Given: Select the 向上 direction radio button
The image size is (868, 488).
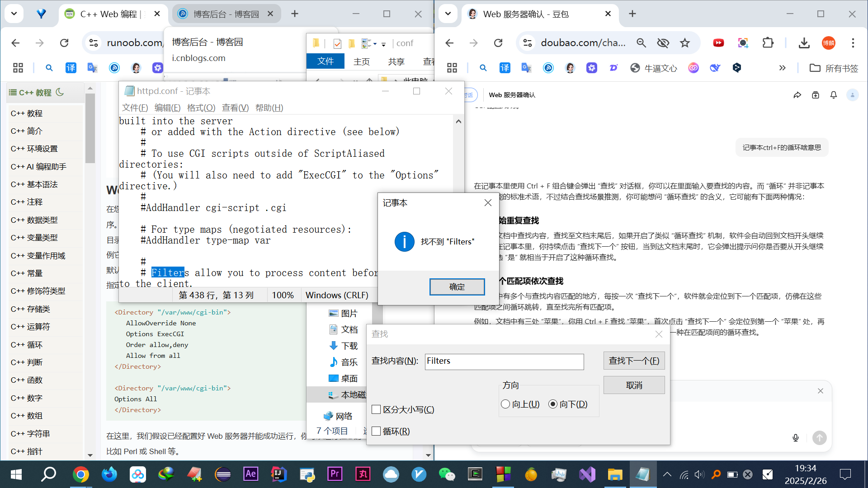Looking at the screenshot, I should [505, 404].
